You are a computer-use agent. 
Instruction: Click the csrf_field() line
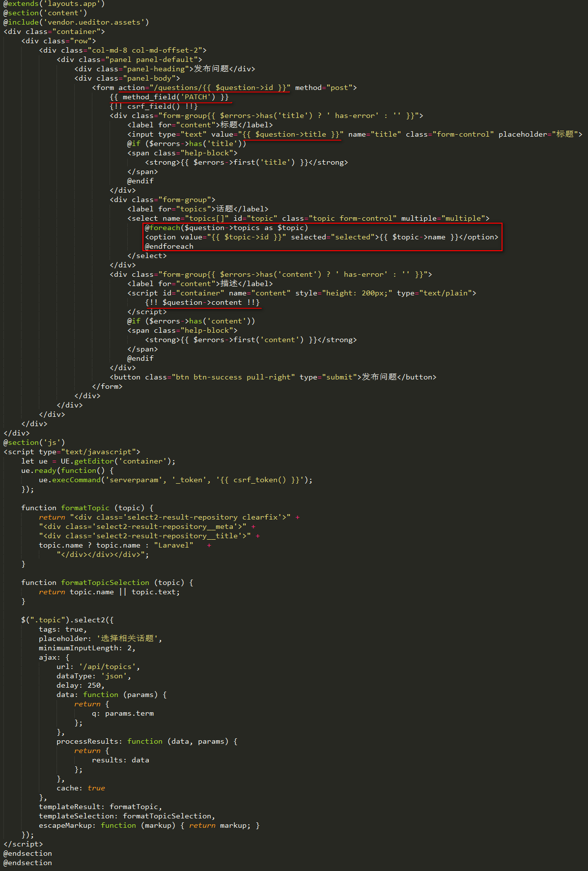pos(154,106)
